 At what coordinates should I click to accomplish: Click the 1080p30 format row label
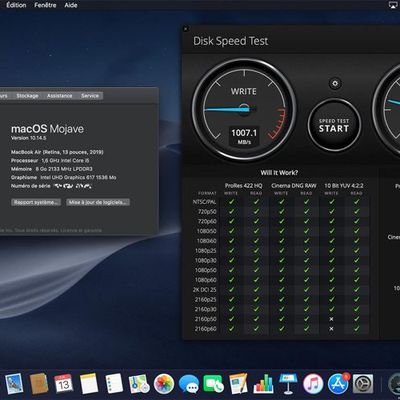coord(206,260)
